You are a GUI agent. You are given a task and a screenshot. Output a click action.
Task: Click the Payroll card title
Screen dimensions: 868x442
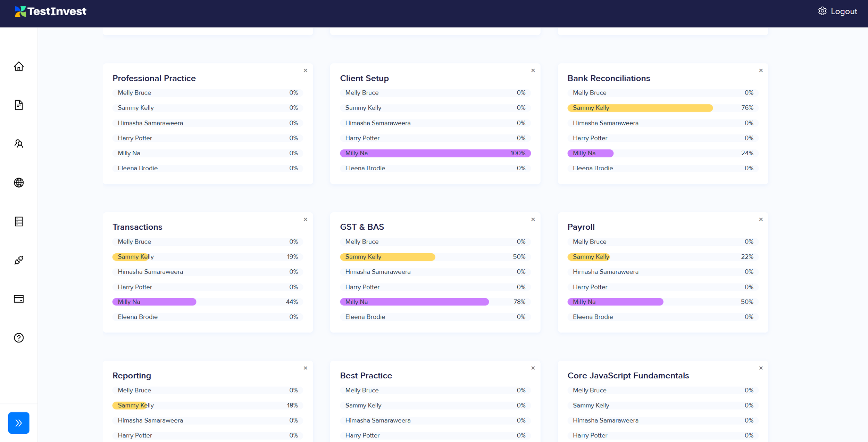point(581,227)
